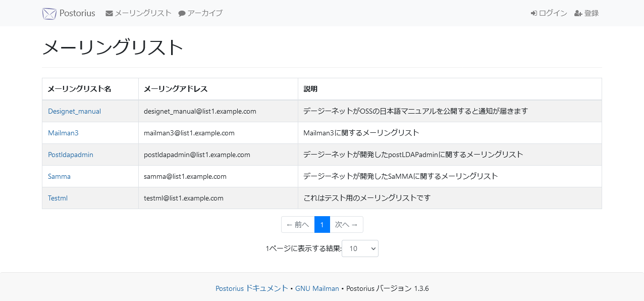Click the Postorius envelope logo icon
Viewport: 644px width, 301px height.
tap(49, 13)
